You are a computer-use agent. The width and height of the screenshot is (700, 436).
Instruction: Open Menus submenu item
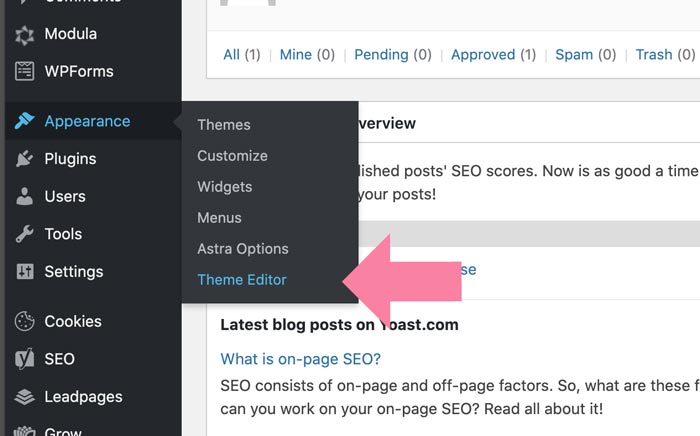point(219,218)
